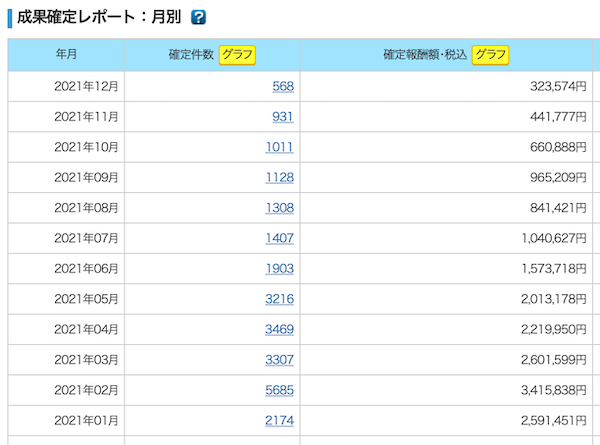Open the 1903 count link for June 2021

pos(280,269)
